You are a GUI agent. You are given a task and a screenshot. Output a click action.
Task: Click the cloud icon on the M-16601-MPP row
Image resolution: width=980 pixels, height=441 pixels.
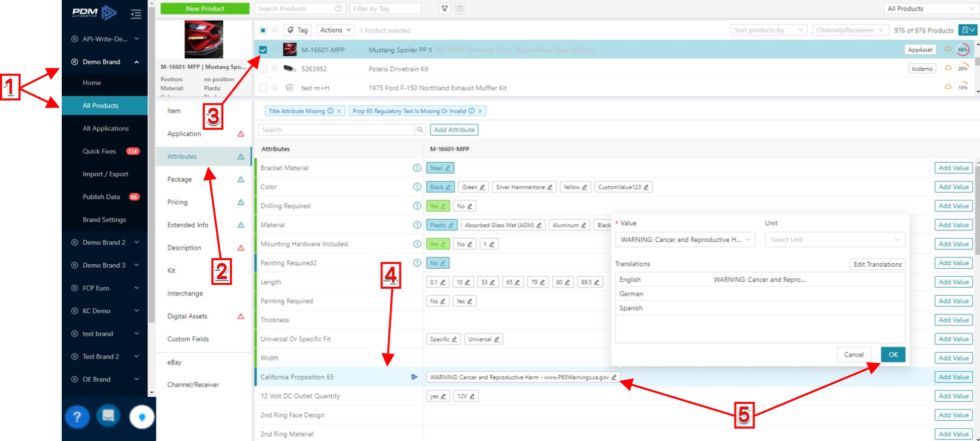click(948, 49)
